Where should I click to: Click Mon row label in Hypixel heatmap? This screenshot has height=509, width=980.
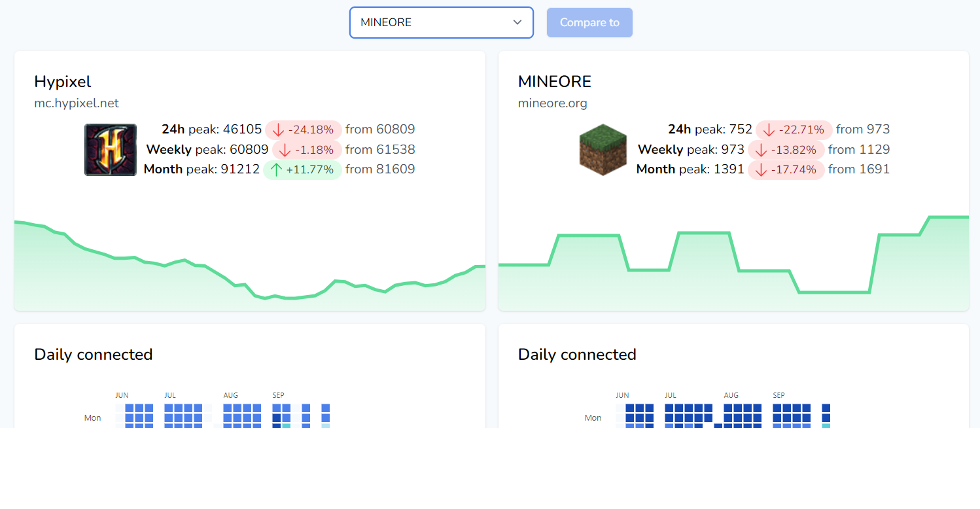(93, 417)
